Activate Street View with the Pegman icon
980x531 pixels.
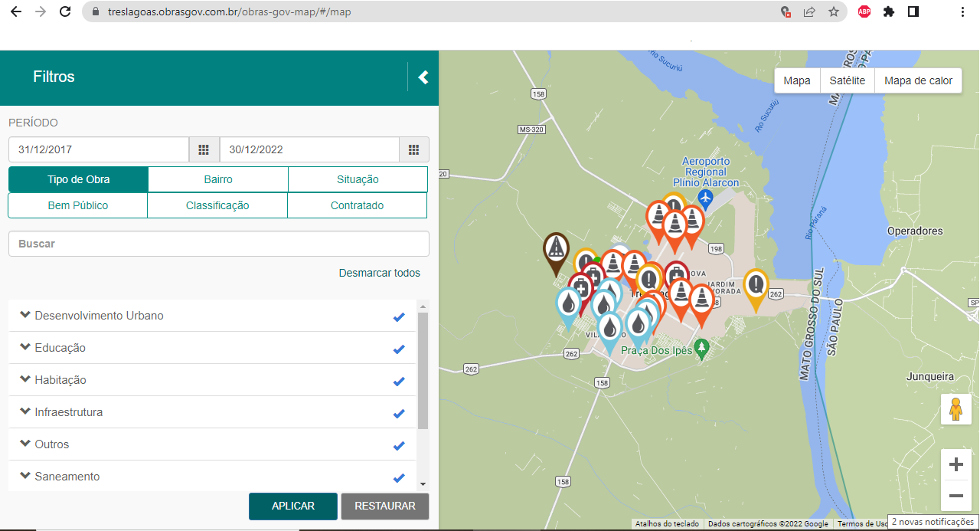click(956, 408)
